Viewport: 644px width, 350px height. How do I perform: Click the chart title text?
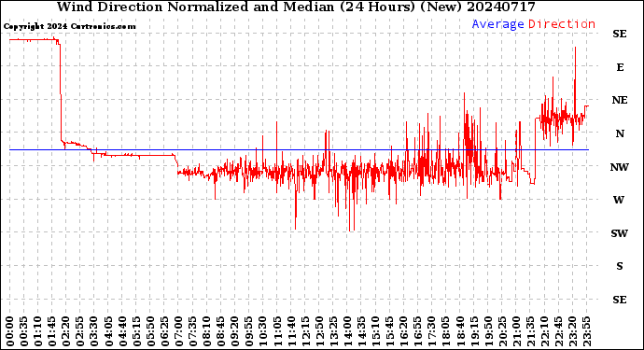click(296, 7)
